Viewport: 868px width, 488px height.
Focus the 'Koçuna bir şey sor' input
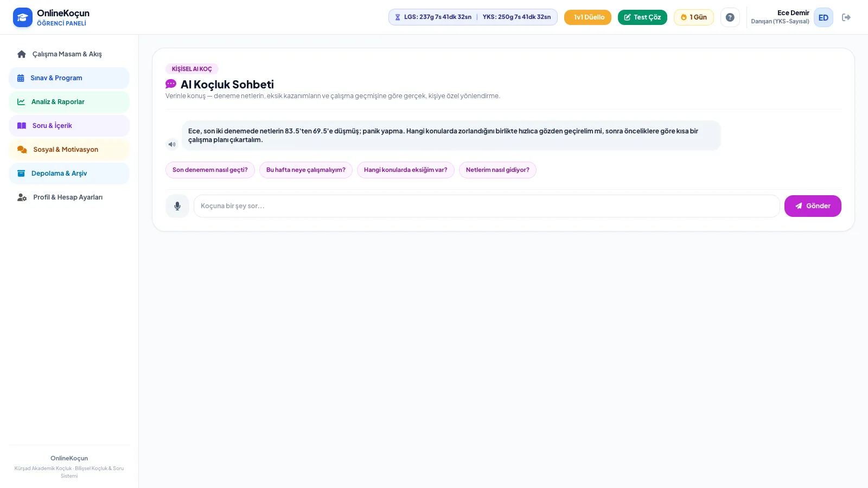click(487, 206)
